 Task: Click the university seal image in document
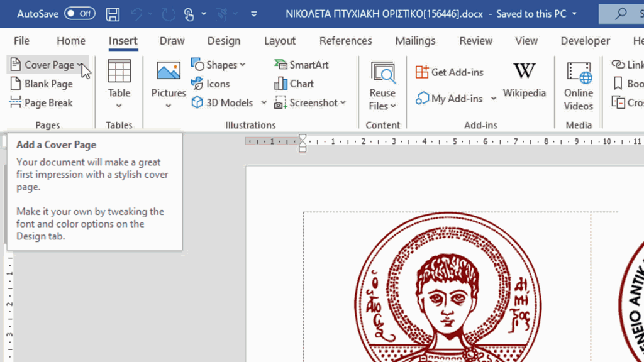click(448, 287)
